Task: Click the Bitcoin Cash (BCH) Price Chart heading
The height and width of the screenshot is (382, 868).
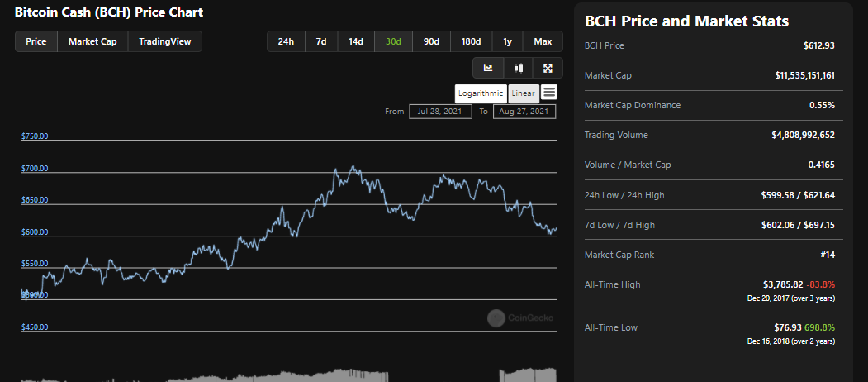Action: 108,12
